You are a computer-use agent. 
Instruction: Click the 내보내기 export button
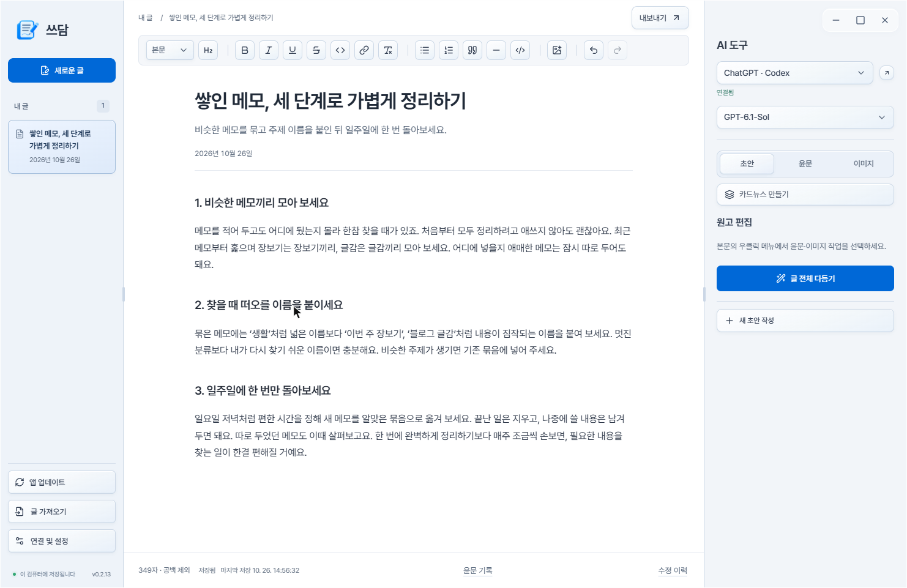pyautogui.click(x=660, y=18)
